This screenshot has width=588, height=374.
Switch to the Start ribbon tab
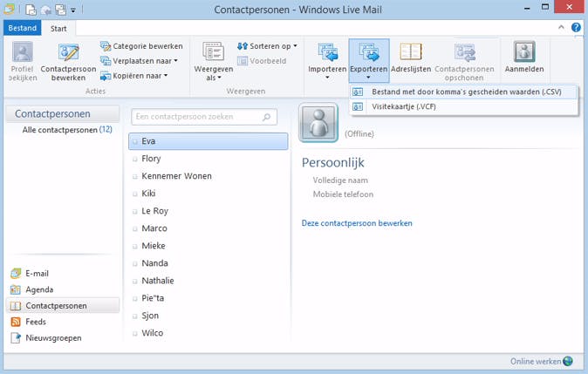(x=58, y=29)
